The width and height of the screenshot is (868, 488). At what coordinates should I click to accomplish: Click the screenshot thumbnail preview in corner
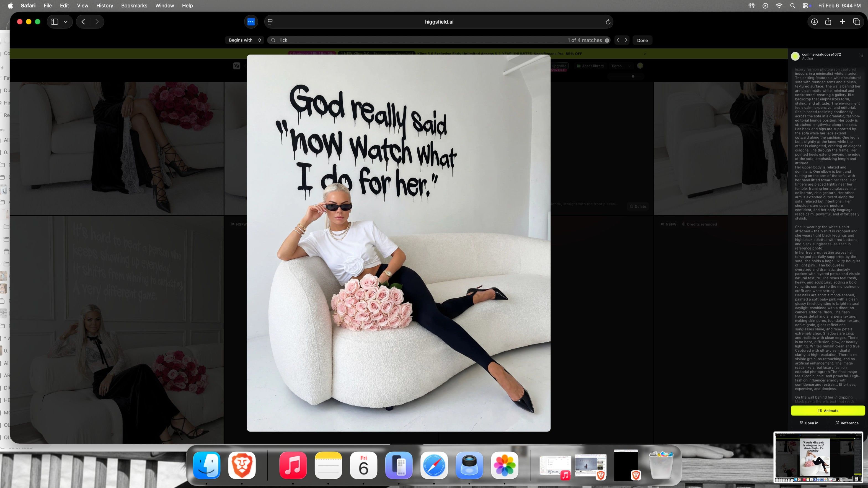(x=818, y=457)
